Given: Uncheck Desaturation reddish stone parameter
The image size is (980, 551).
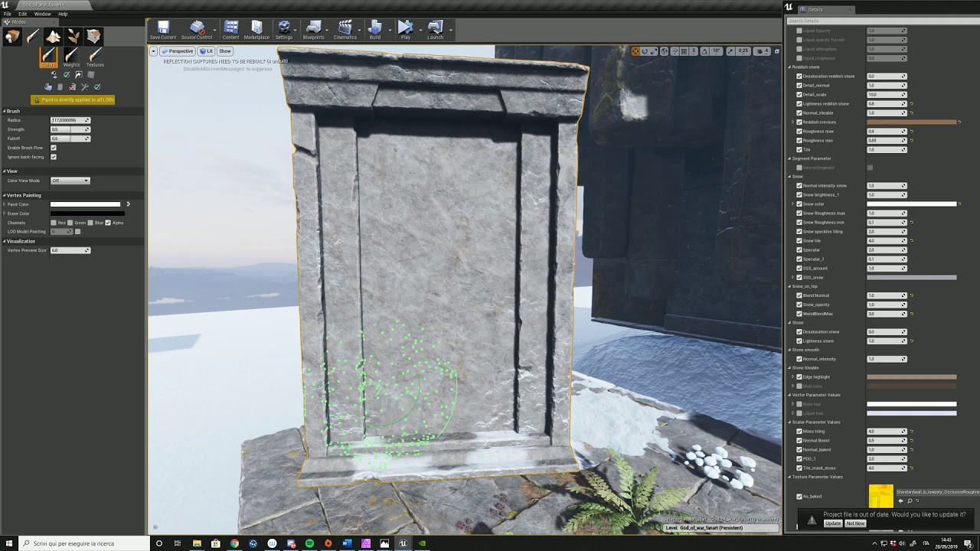Looking at the screenshot, I should 799,77.
